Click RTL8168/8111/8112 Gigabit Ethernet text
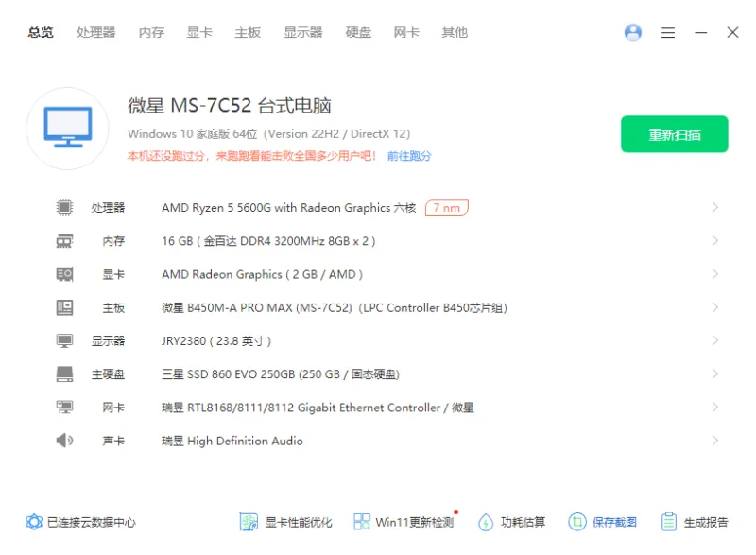The width and height of the screenshot is (756, 555). (318, 408)
